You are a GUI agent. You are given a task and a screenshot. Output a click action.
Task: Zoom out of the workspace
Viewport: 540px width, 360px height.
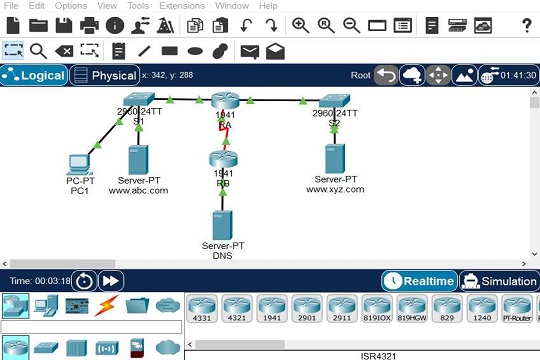point(351,26)
